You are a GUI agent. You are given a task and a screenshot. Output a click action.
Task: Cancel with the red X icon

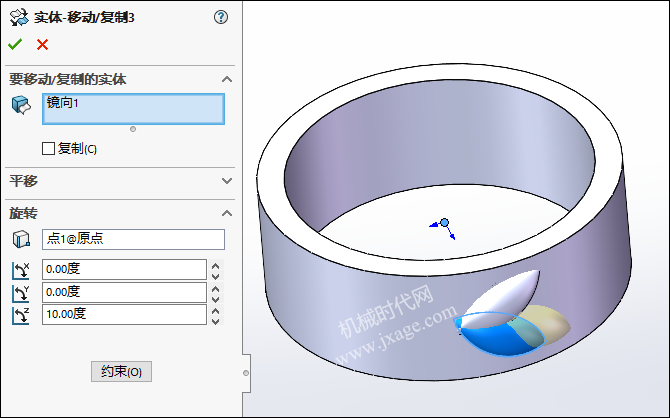pos(42,44)
